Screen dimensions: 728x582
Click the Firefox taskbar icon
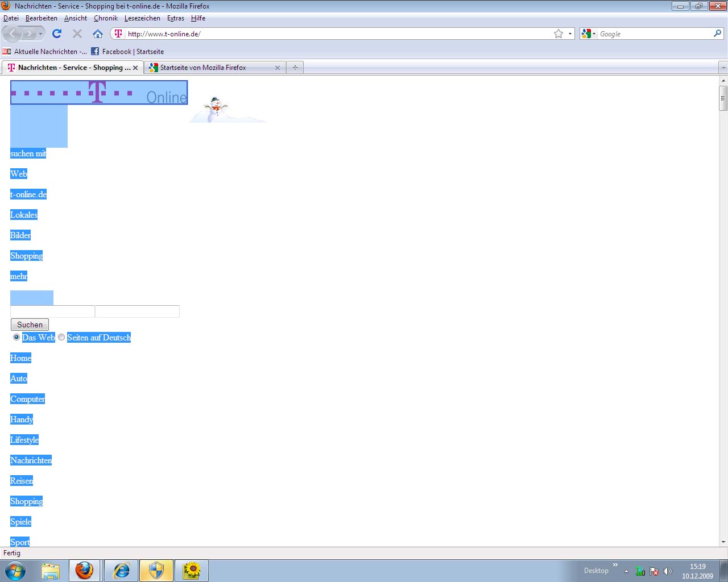85,571
